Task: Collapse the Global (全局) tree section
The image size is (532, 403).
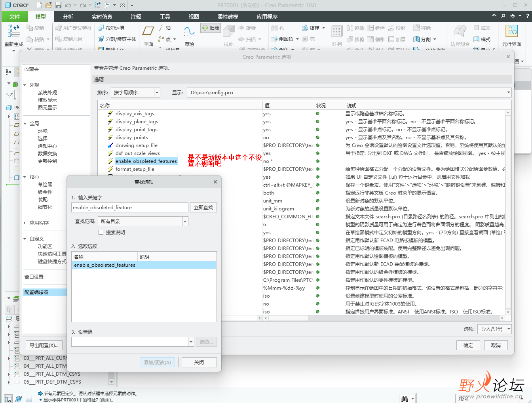Action: tap(25, 124)
